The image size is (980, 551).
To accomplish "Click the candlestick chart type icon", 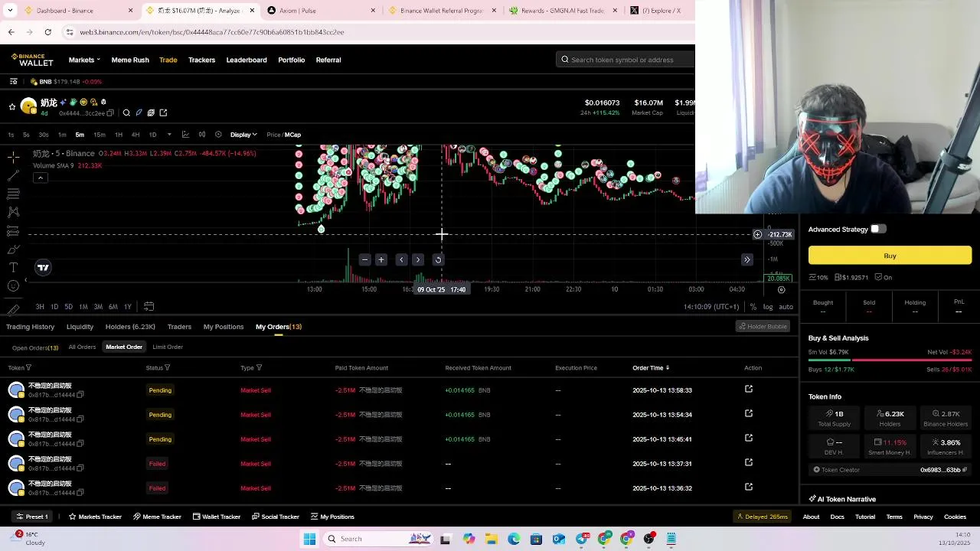I will (x=202, y=135).
